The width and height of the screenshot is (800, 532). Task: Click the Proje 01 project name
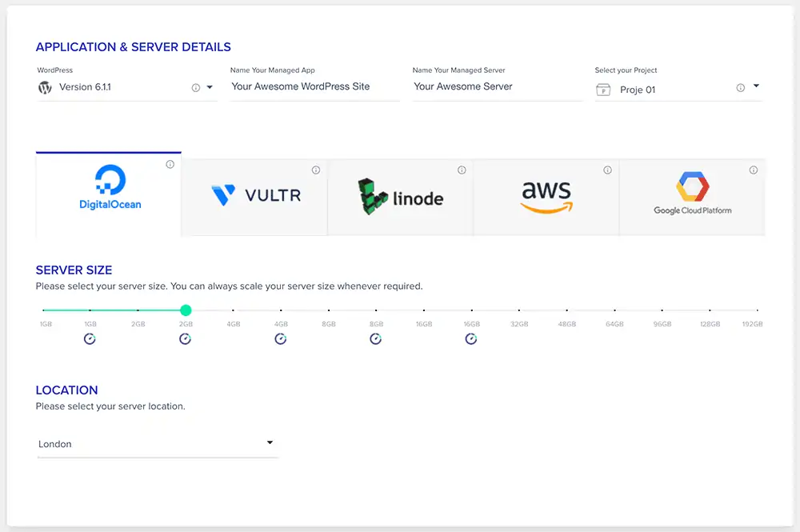pyautogui.click(x=638, y=90)
